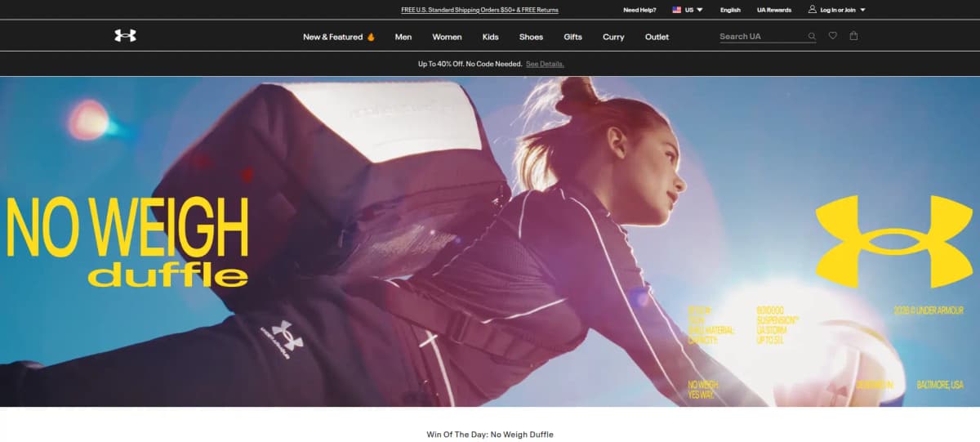This screenshot has height=442, width=980.
Task: Open the UA Rewards link
Action: point(774,10)
